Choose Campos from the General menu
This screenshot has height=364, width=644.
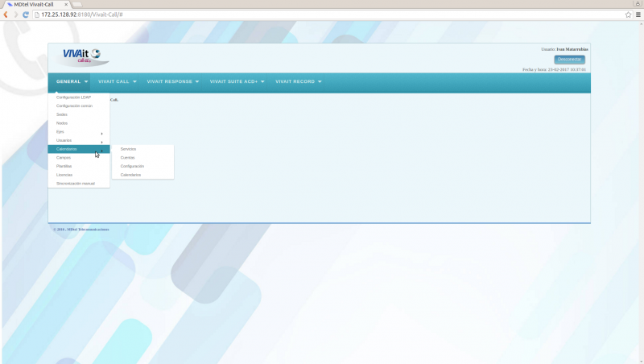point(79,158)
